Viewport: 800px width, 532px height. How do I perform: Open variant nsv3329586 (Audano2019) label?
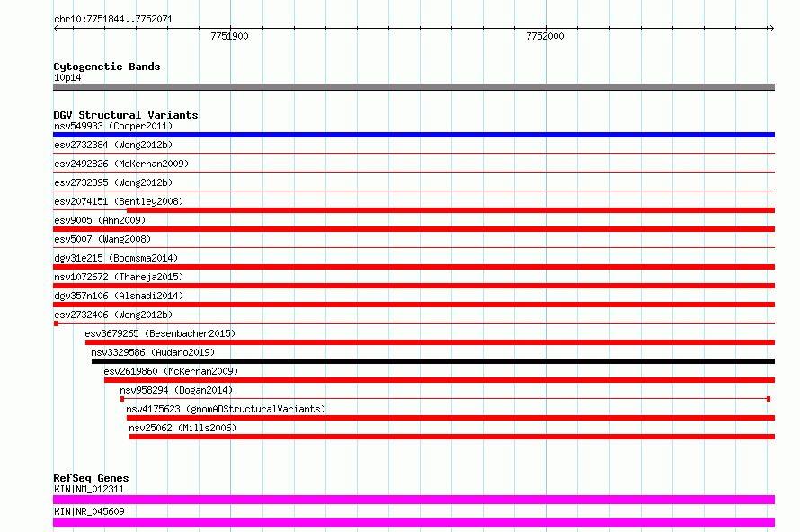click(153, 352)
